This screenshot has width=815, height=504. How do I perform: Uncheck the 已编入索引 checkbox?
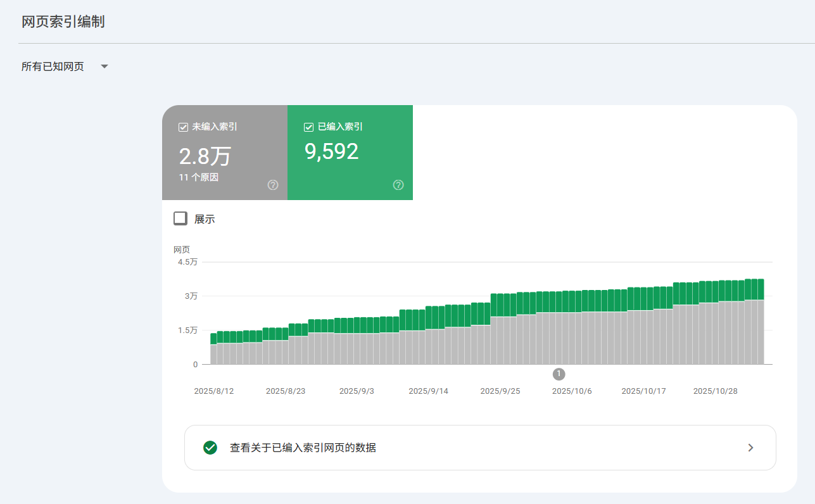[x=308, y=127]
